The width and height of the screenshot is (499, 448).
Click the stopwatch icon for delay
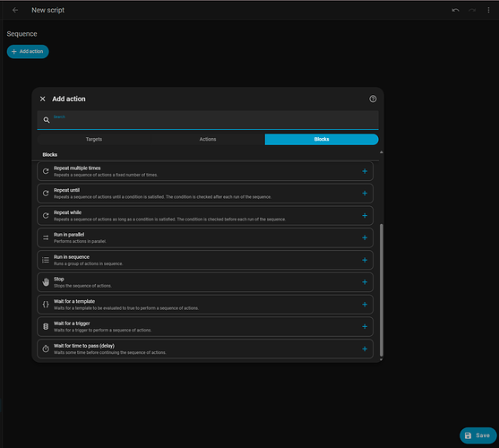[46, 349]
